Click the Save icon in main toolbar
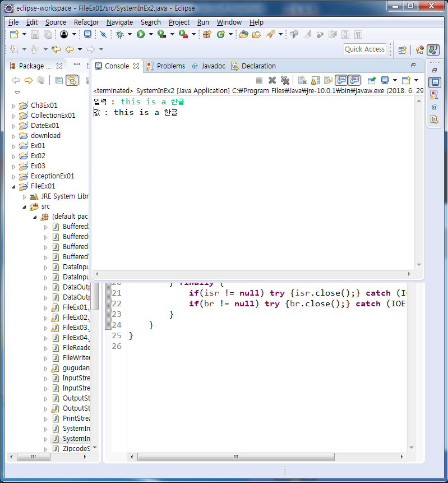The image size is (448, 483). pyautogui.click(x=35, y=35)
